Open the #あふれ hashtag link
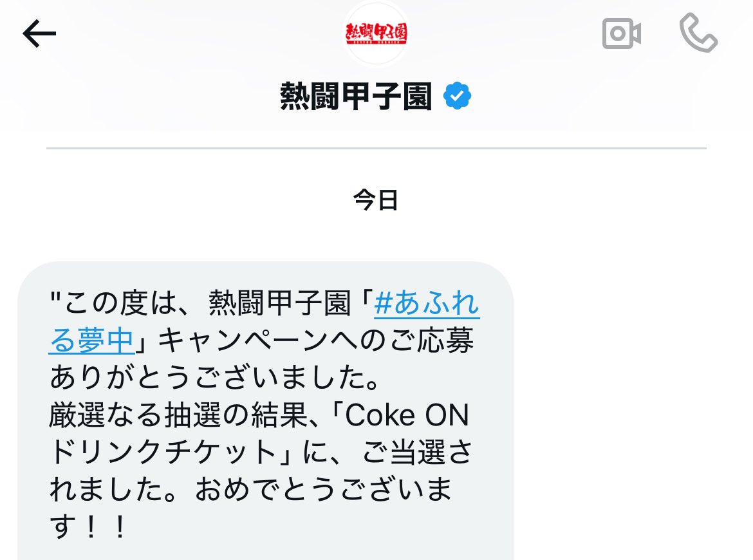 [x=427, y=303]
